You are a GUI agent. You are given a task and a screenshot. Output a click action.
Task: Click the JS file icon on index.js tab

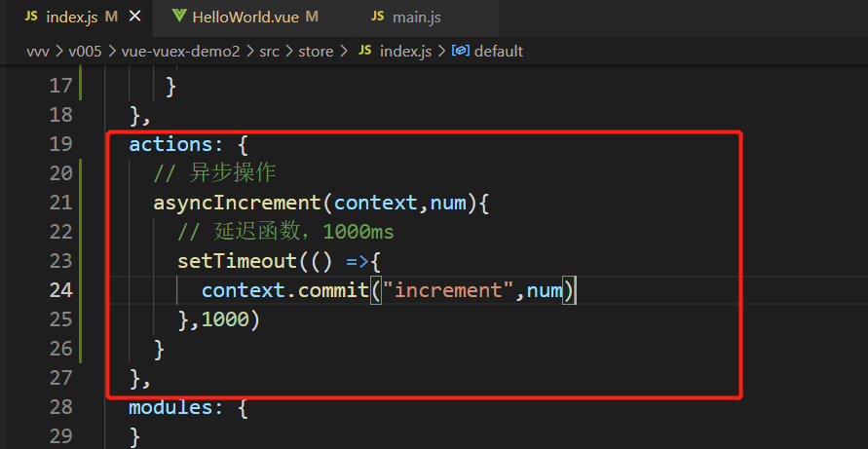coord(31,17)
